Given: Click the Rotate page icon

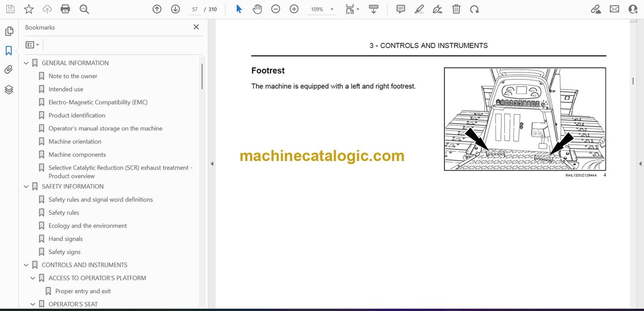Looking at the screenshot, I should (x=474, y=9).
